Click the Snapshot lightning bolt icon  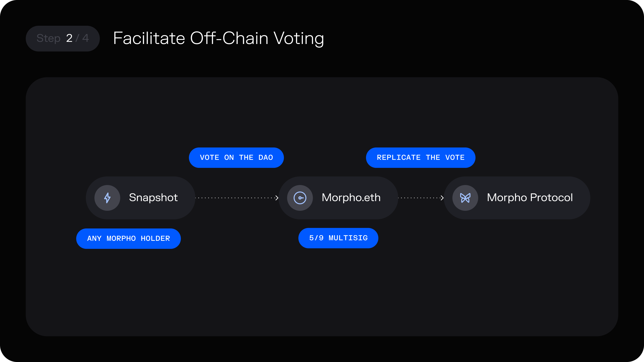click(107, 198)
